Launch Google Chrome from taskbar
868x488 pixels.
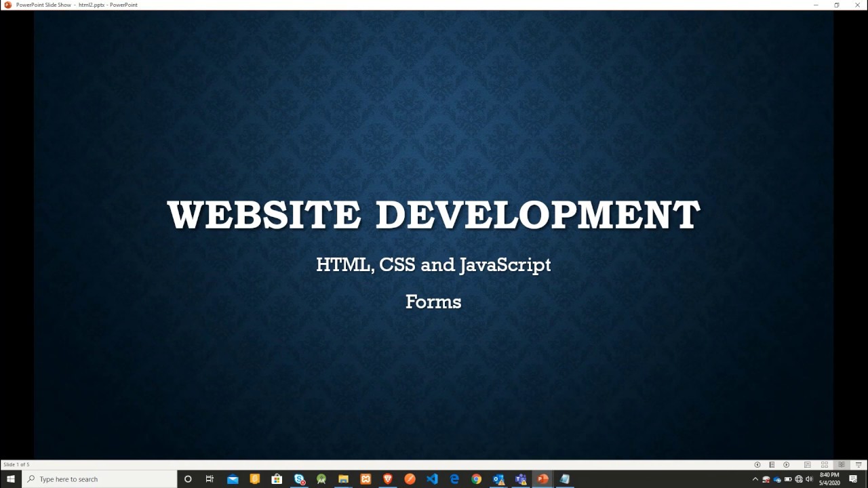[x=476, y=479]
